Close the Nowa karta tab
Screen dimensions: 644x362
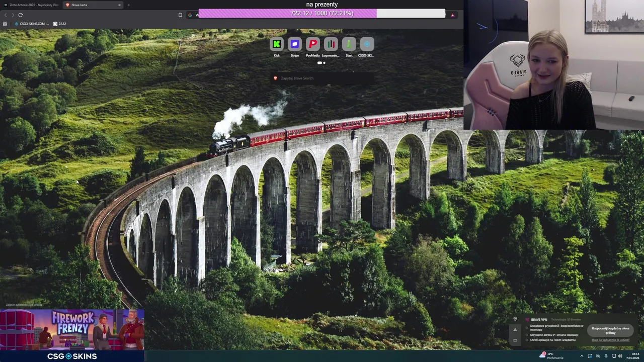click(x=119, y=5)
